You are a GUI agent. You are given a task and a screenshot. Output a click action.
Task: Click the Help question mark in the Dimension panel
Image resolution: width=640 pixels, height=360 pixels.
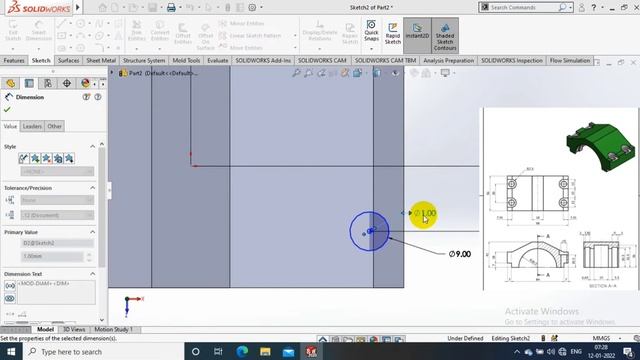98,97
